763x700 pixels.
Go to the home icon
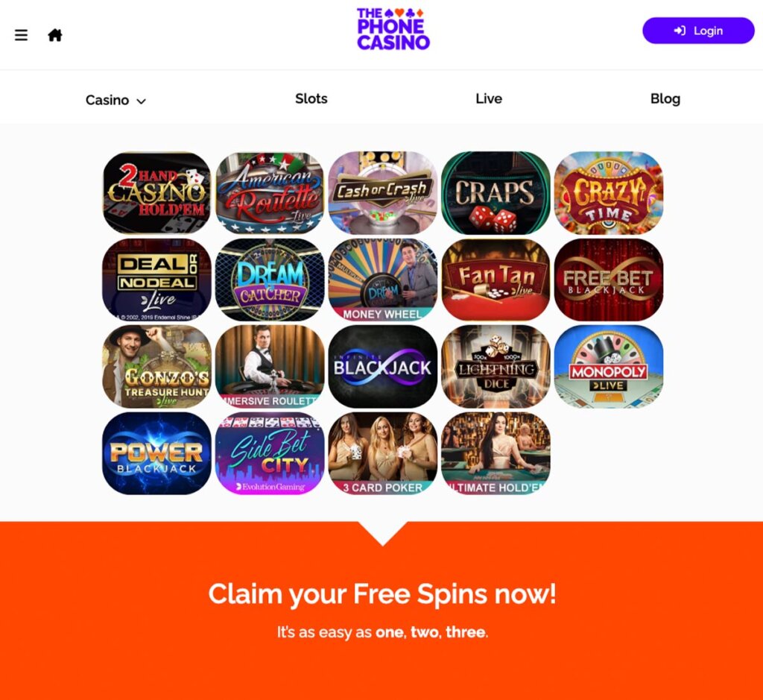click(55, 35)
